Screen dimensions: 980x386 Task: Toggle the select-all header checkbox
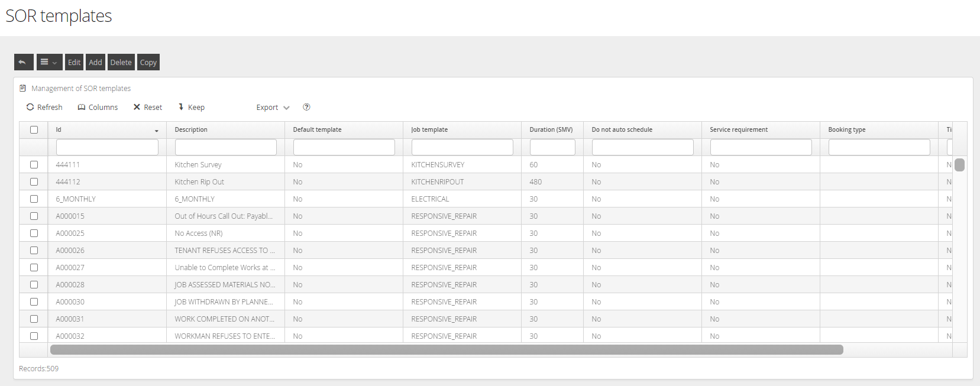click(x=34, y=129)
